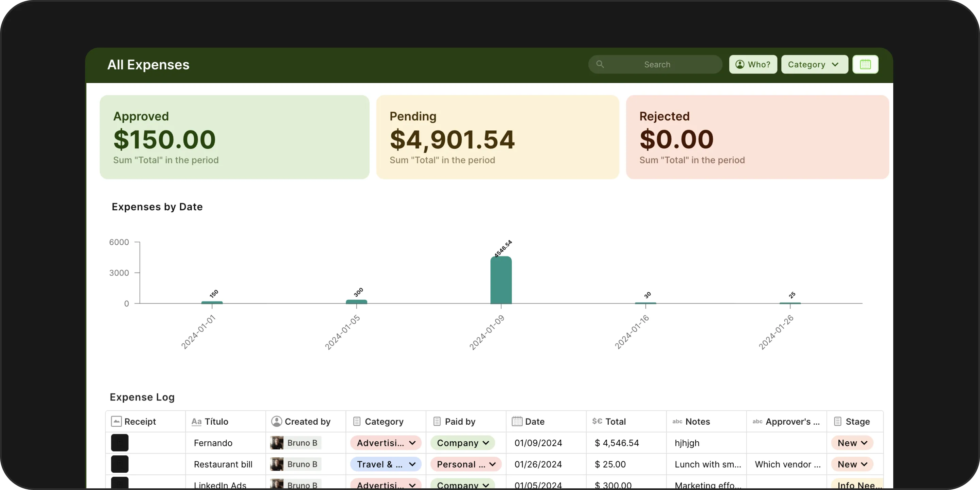Click the receipt thumbnail on the Restaurant bill row

coord(119,464)
